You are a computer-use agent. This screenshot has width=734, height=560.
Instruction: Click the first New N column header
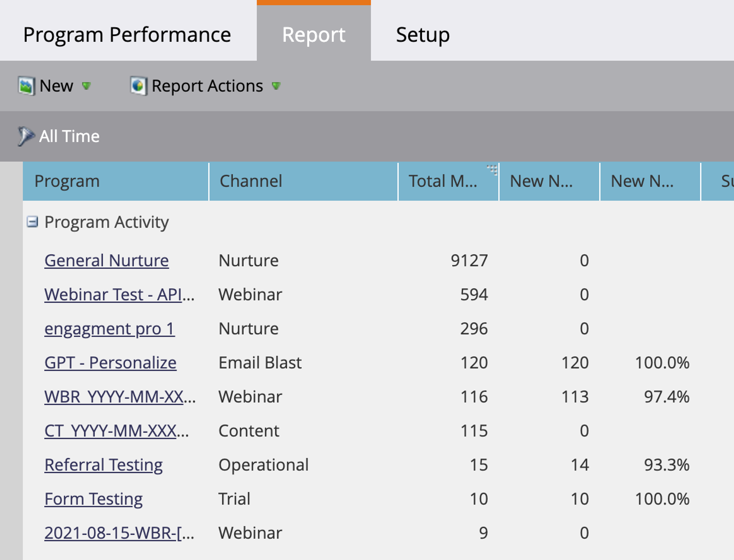click(541, 181)
